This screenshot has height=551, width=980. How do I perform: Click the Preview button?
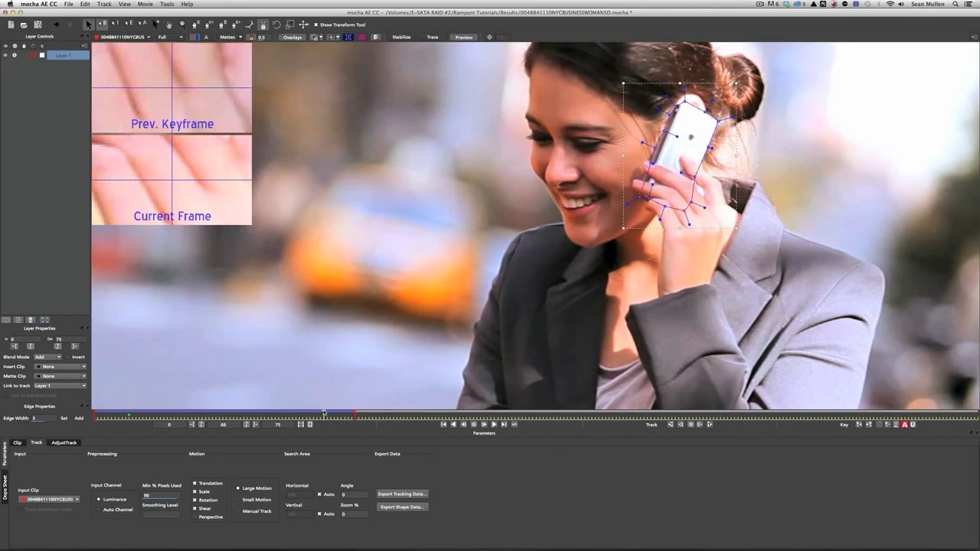coord(464,37)
